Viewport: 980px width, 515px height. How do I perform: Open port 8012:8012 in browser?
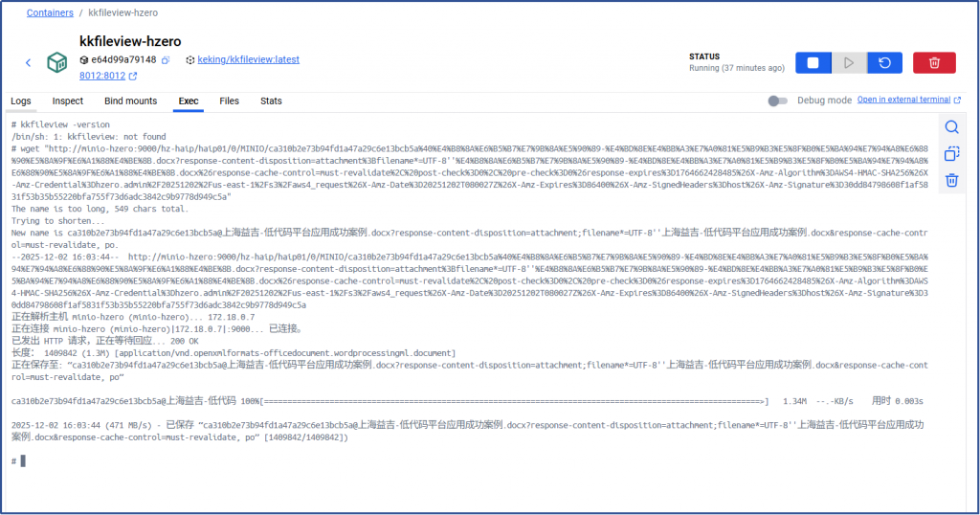[x=101, y=76]
